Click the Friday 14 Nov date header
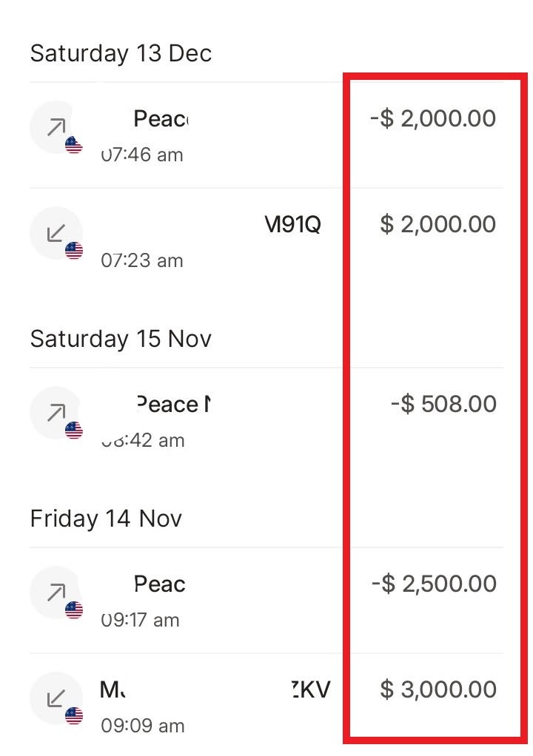Image resolution: width=533 pixels, height=756 pixels. click(x=106, y=519)
